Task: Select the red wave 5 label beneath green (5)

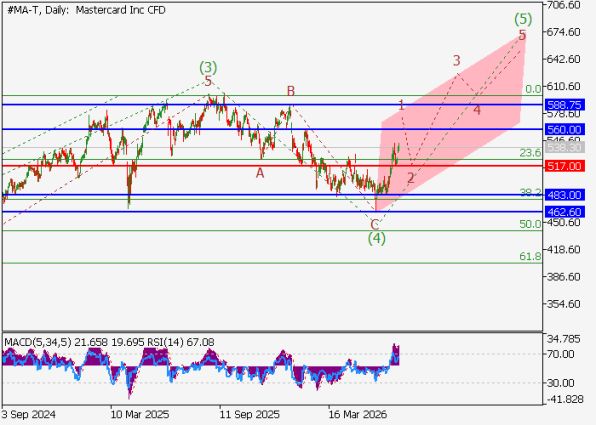Action: (x=522, y=35)
